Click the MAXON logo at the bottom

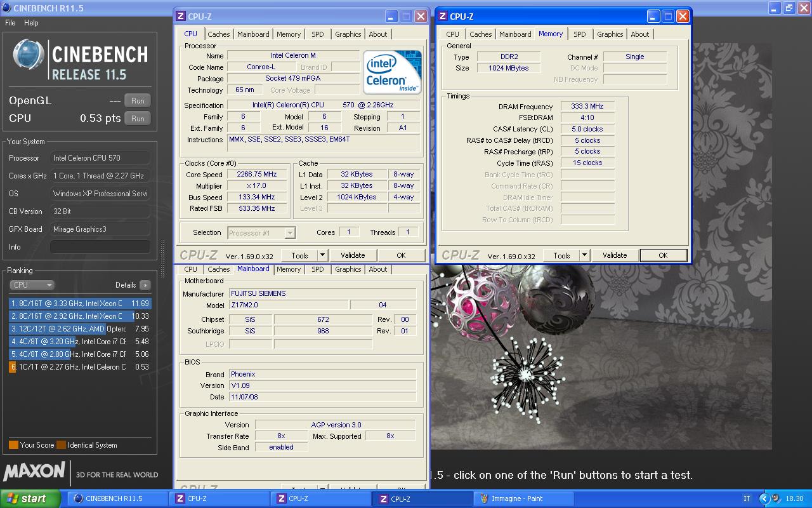(34, 471)
